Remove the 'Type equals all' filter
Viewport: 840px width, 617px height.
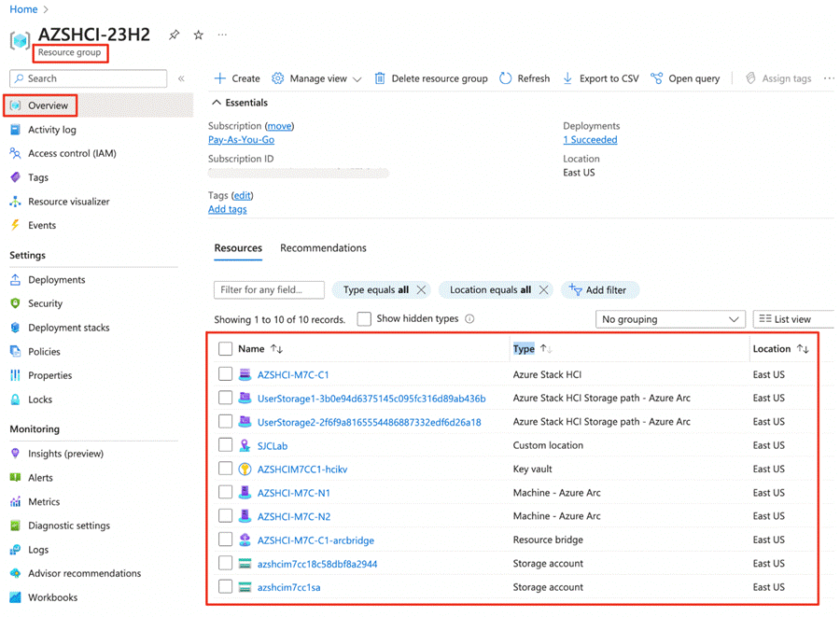coord(421,290)
